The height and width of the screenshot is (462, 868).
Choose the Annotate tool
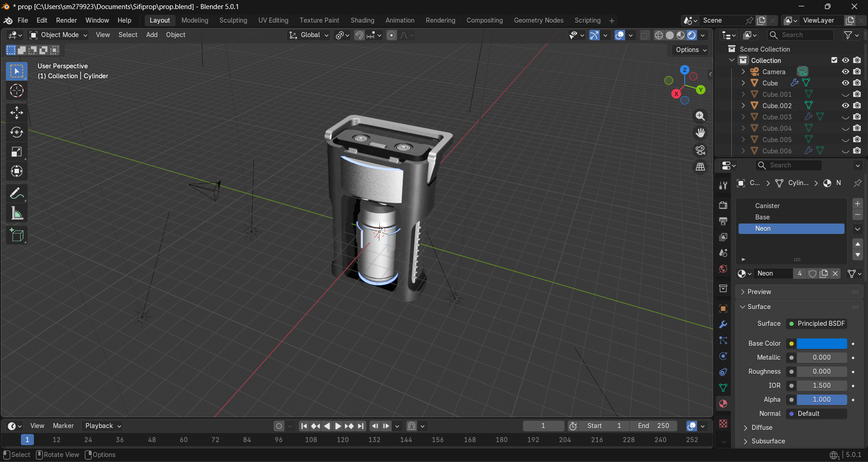pyautogui.click(x=17, y=194)
